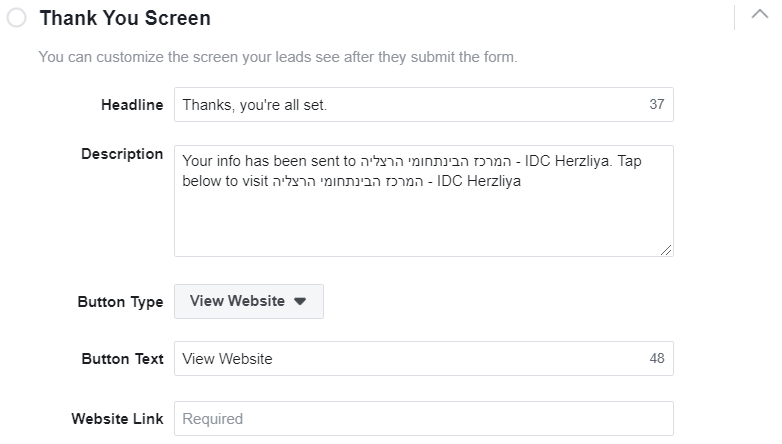The image size is (782, 444).
Task: Click the Description label
Action: tap(122, 154)
